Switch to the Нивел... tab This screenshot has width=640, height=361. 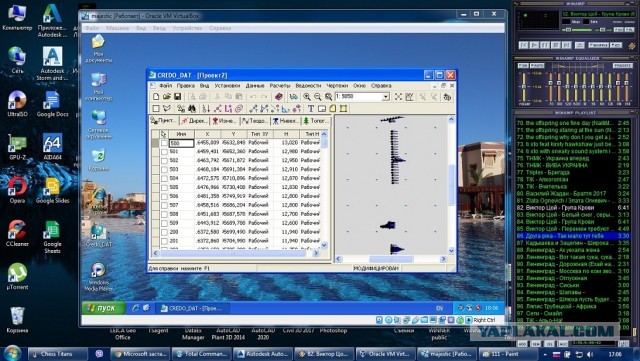[x=286, y=120]
